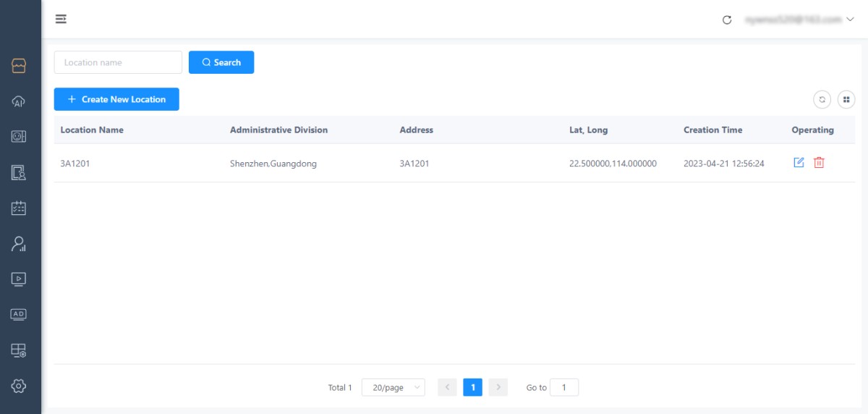This screenshot has height=414, width=868.
Task: Select page 1 in the pagination
Action: point(472,388)
